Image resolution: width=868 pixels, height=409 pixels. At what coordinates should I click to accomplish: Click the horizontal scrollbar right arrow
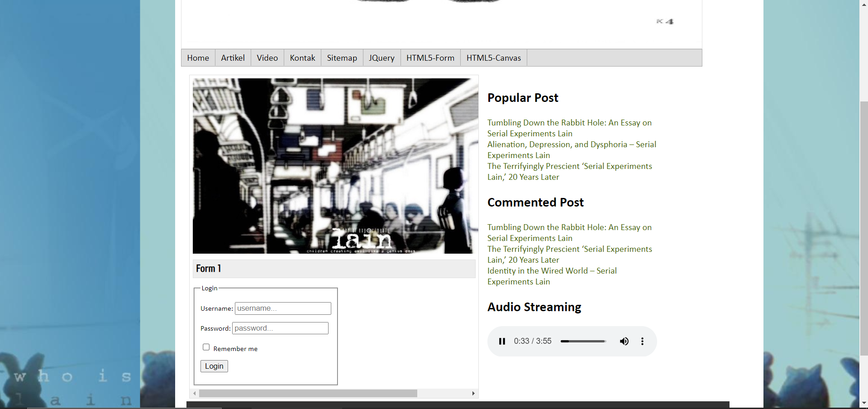(x=473, y=393)
